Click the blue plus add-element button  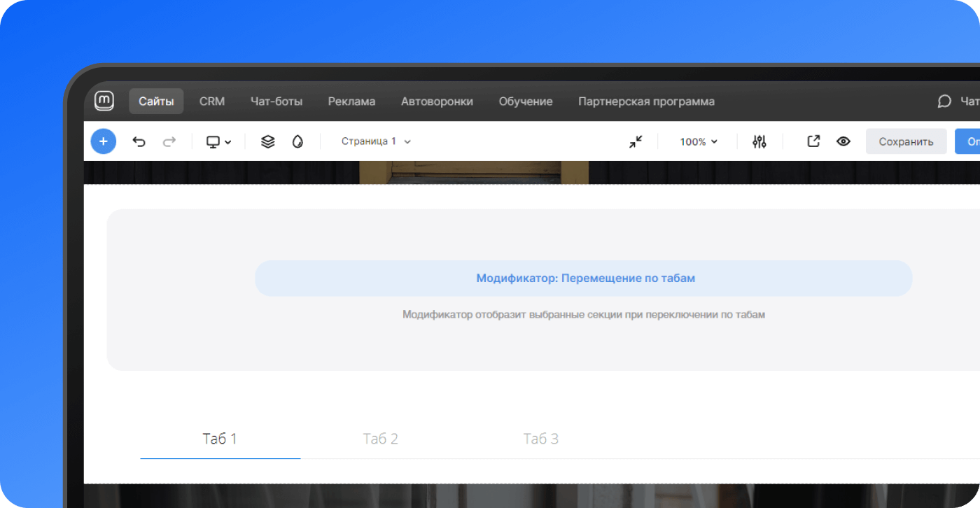click(103, 141)
